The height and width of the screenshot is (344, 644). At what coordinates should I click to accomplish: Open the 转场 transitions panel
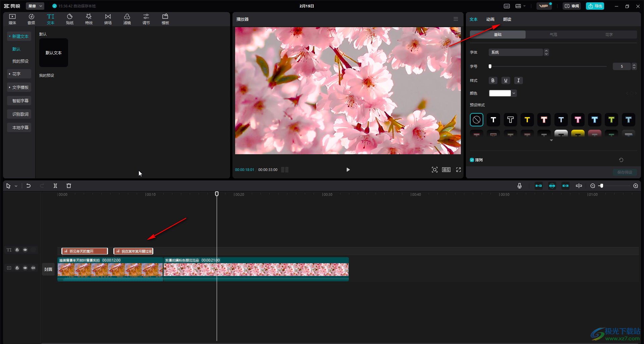tap(108, 19)
